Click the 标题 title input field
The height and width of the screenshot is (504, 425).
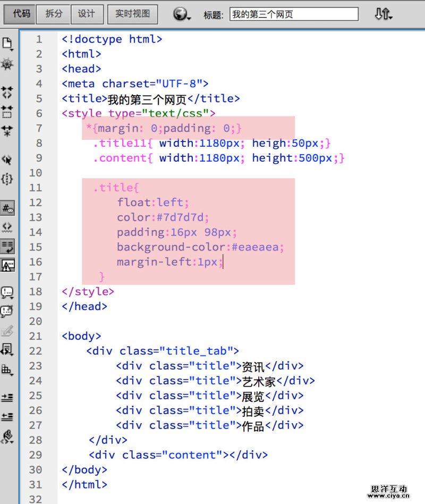pos(294,14)
